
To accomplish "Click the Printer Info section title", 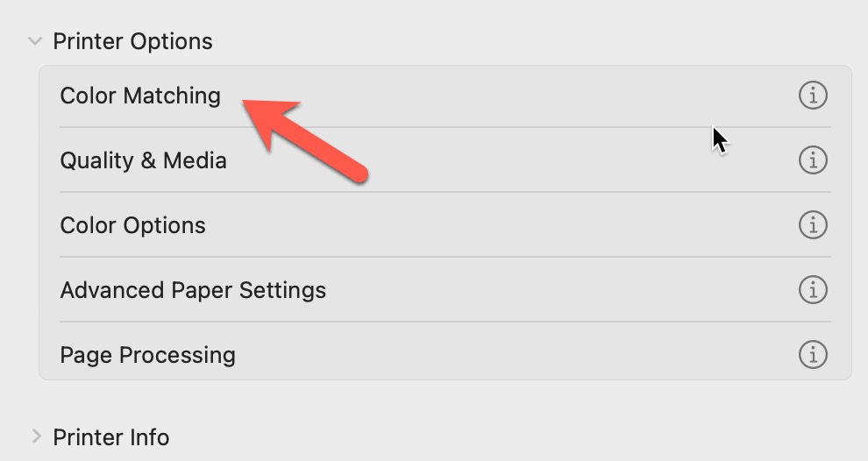I will coord(111,436).
